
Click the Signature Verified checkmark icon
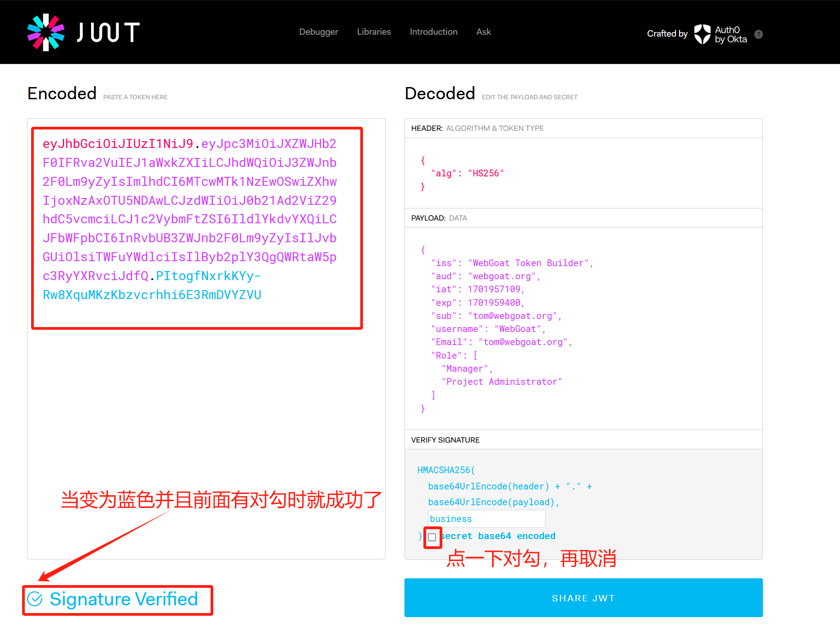(x=35, y=599)
